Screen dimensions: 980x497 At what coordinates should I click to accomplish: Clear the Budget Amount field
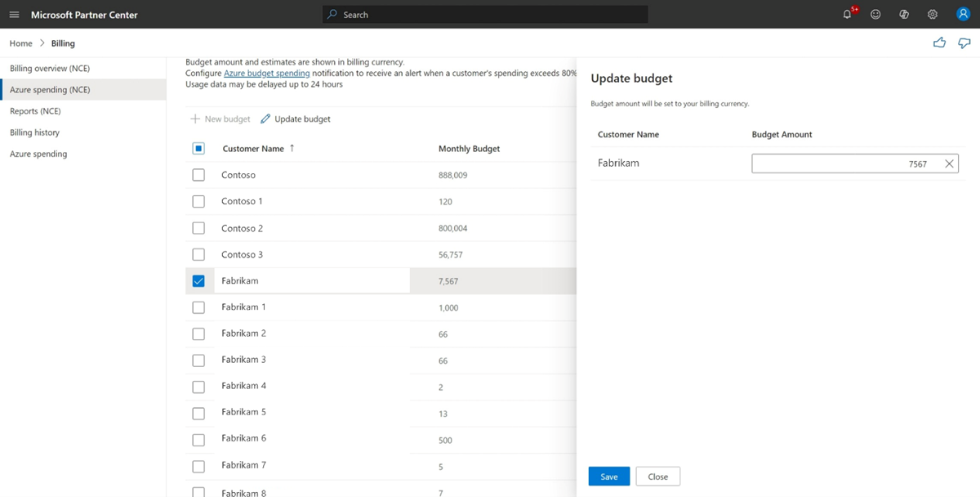click(x=949, y=164)
